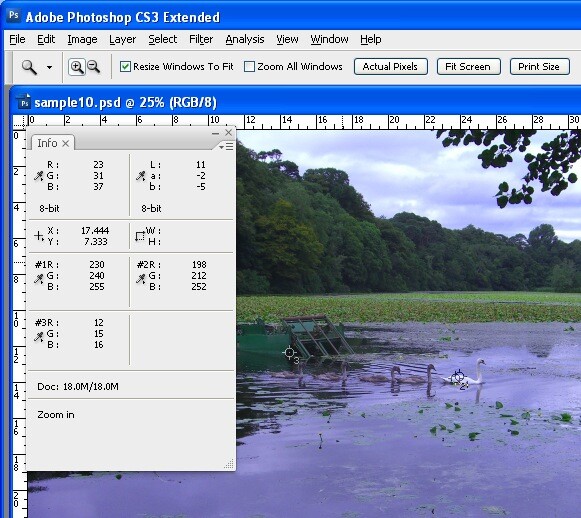Click the Zoom tool preset icon

tap(29, 67)
